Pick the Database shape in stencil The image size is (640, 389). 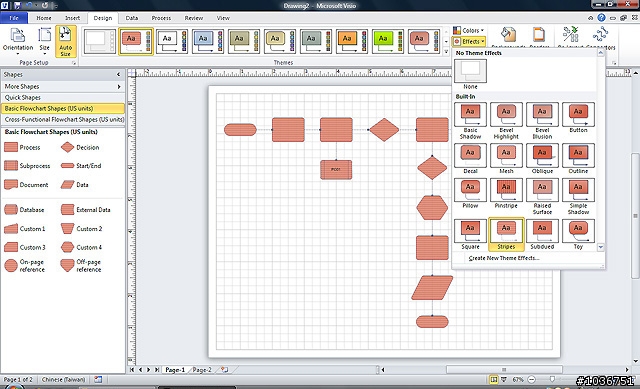(x=24, y=210)
